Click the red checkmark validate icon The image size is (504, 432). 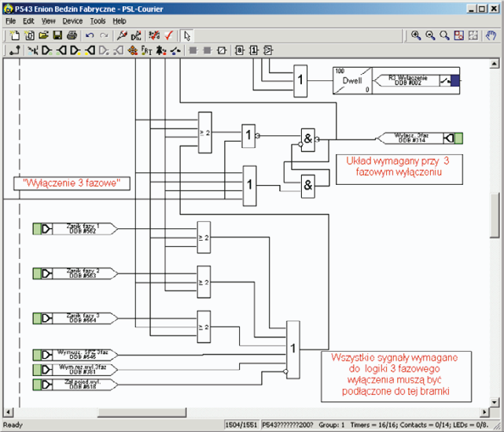169,35
